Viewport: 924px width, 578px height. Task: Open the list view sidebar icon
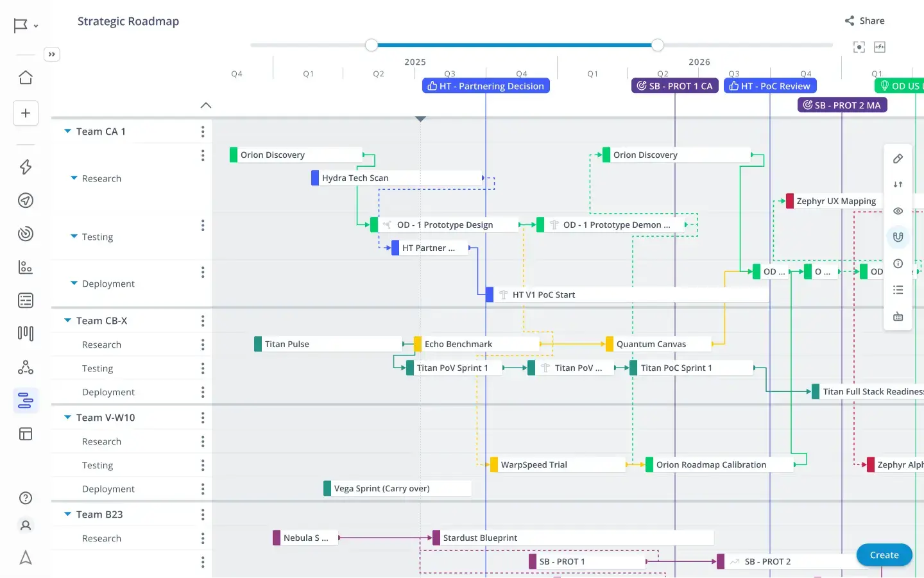point(26,300)
